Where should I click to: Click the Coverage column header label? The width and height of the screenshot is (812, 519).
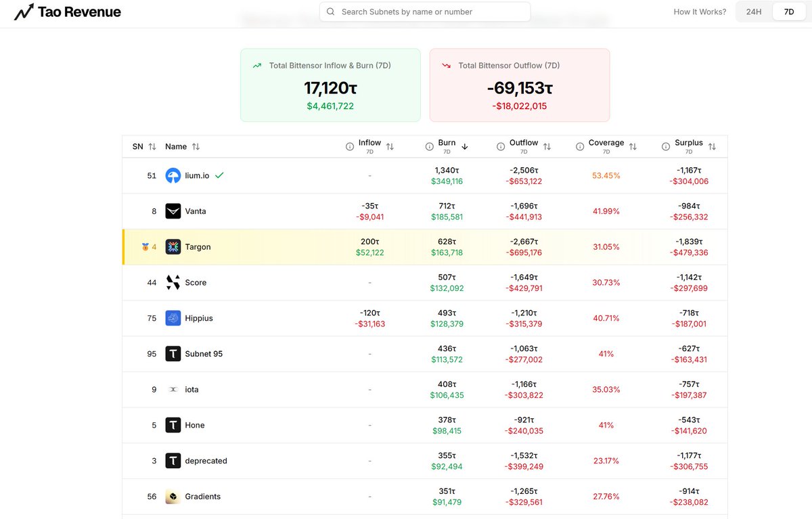tap(606, 143)
